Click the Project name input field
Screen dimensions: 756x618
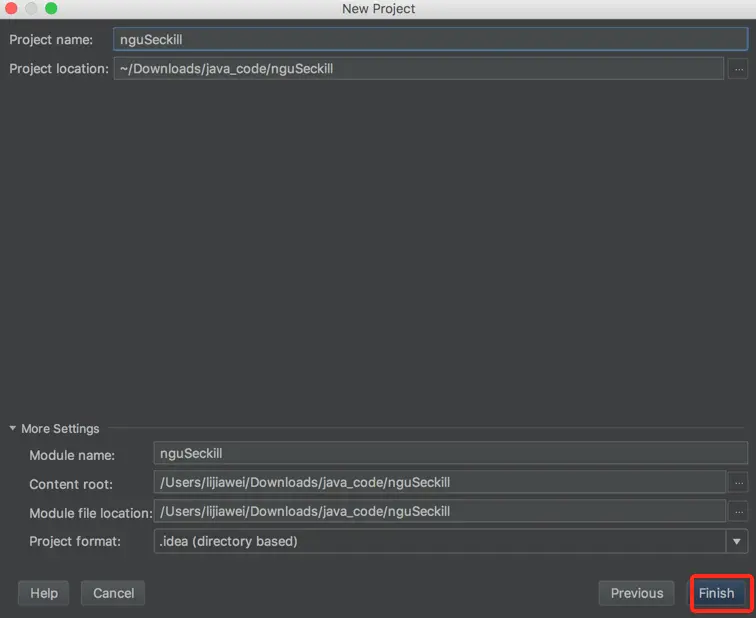[430, 40]
